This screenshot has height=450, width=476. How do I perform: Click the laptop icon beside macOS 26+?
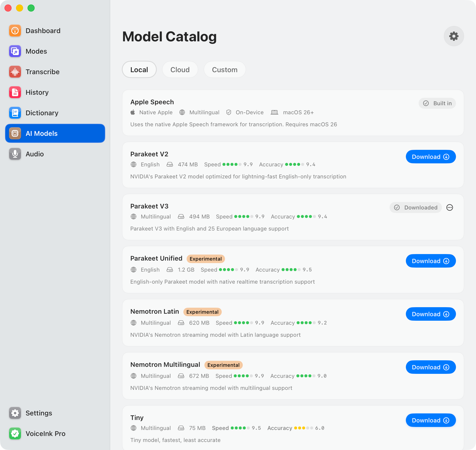(x=274, y=112)
